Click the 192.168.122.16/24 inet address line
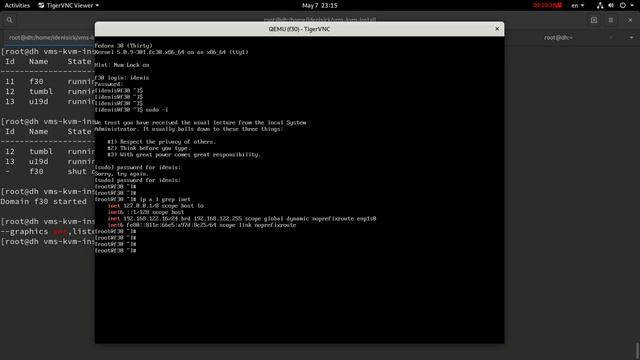 (x=242, y=218)
